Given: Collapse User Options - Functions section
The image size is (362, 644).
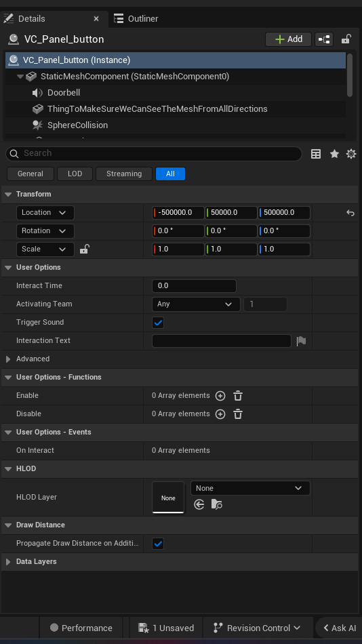Looking at the screenshot, I should tap(8, 378).
